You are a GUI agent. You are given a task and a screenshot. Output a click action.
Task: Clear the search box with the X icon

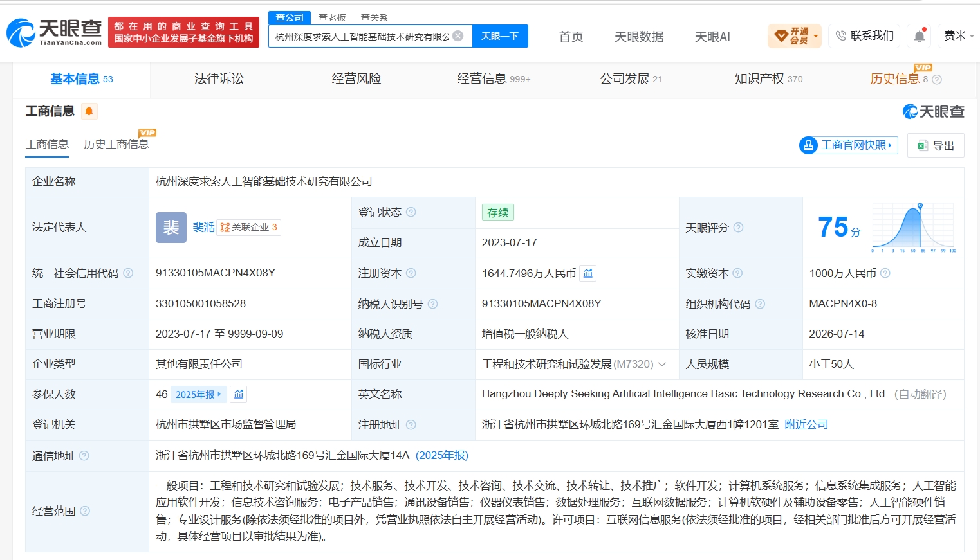point(458,36)
